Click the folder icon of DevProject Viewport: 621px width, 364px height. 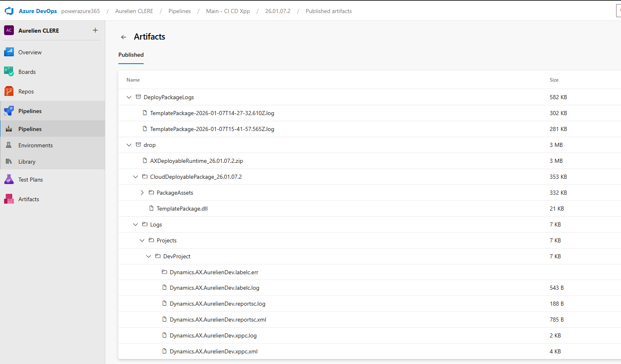158,256
